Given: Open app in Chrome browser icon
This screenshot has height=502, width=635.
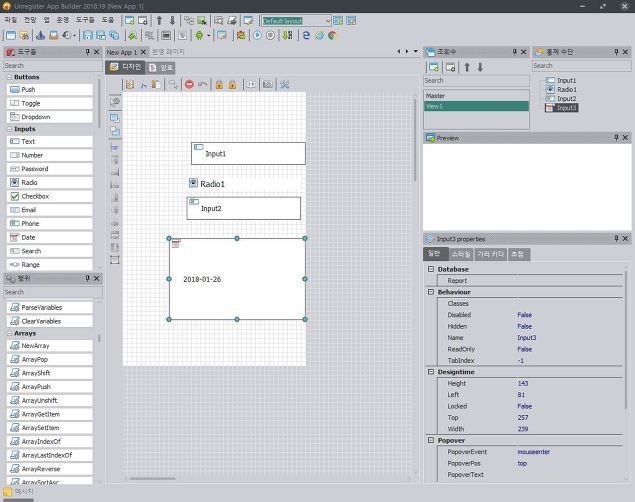Looking at the screenshot, I should [x=332, y=36].
